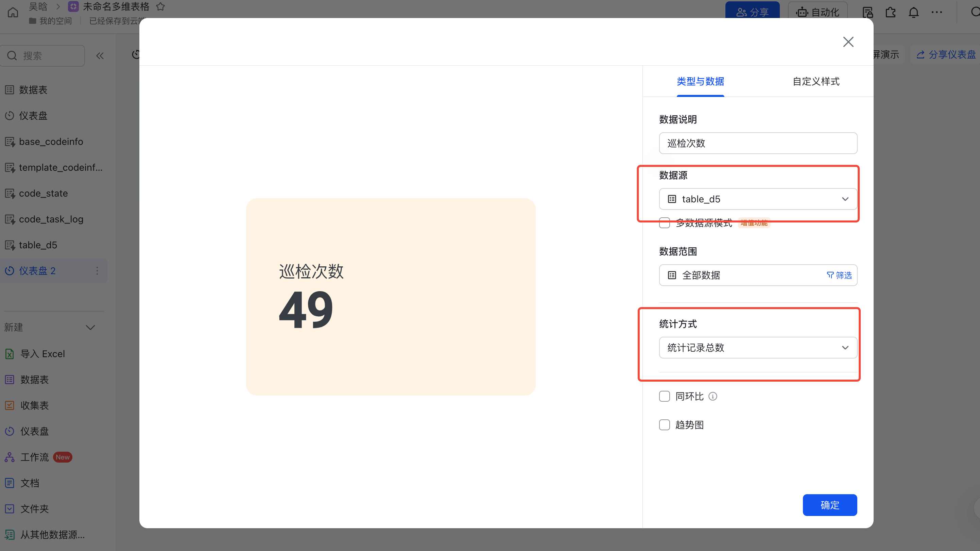Screen dimensions: 980x551
Task: Click 分享仪表盘 button
Action: click(x=946, y=54)
